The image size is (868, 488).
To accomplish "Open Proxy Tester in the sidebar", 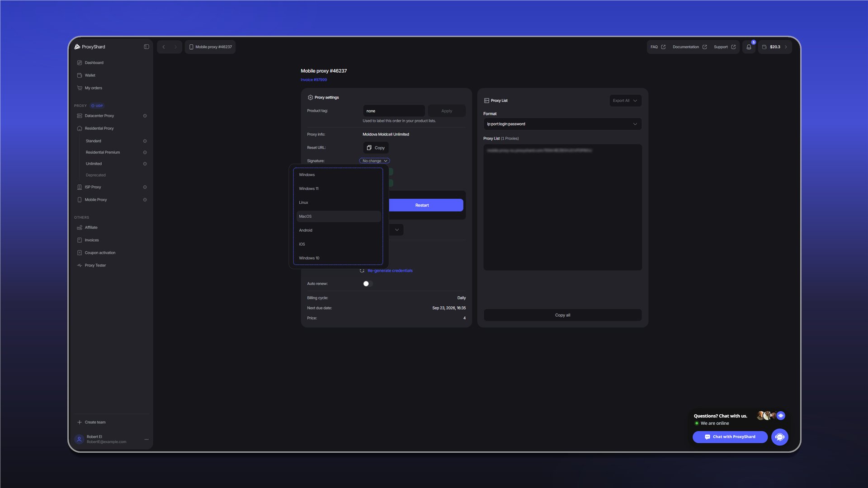I will [95, 265].
